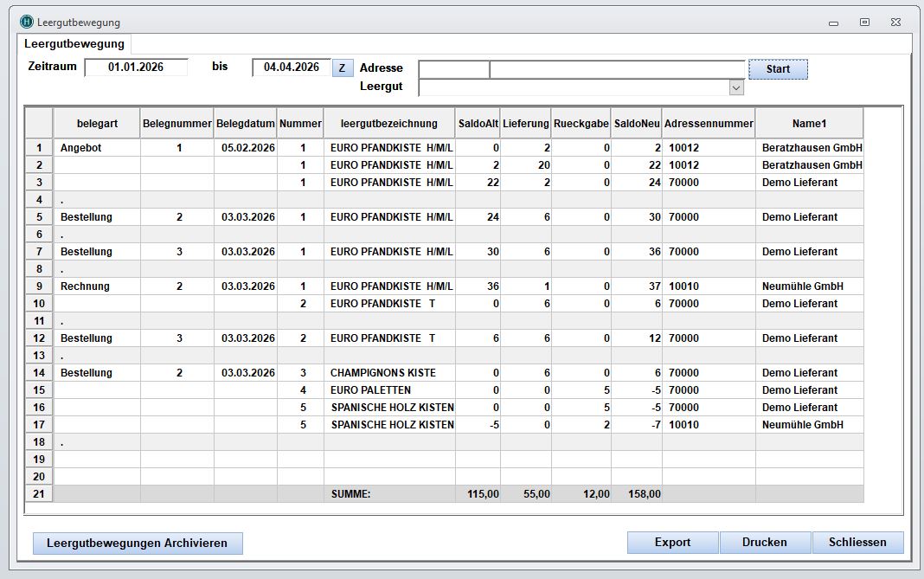Click Schliessen to close the dialog
This screenshot has height=579, width=924.
pos(857,543)
